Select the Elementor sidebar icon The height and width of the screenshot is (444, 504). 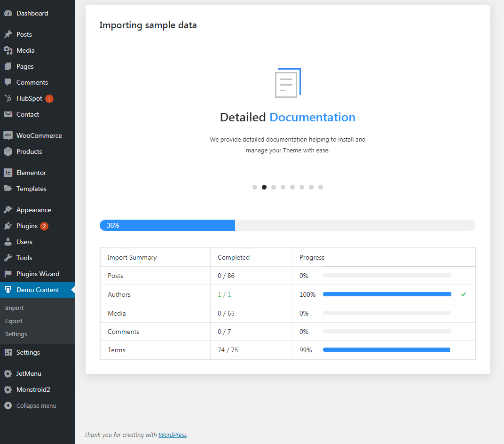pyautogui.click(x=8, y=173)
